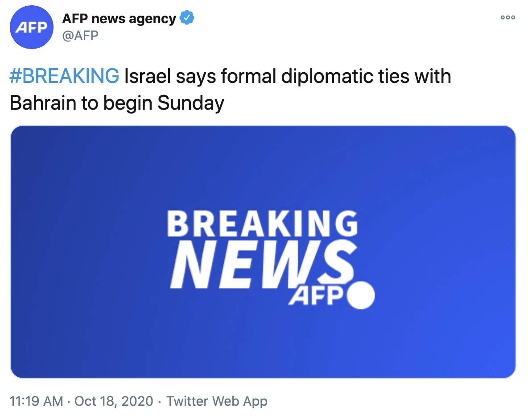
Task: Click the white circle beside the image's AFP logo
Action: click(361, 295)
